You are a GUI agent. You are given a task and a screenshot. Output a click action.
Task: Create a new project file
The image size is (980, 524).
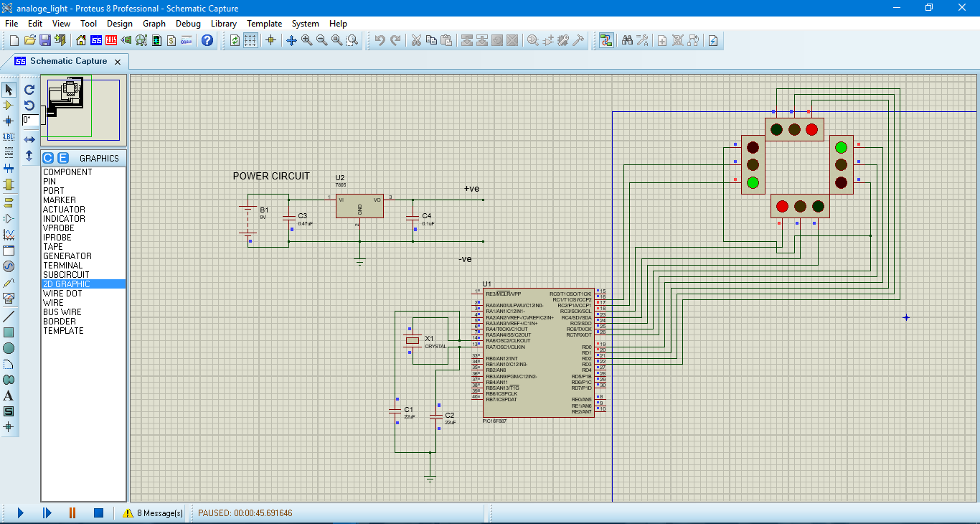click(x=14, y=40)
